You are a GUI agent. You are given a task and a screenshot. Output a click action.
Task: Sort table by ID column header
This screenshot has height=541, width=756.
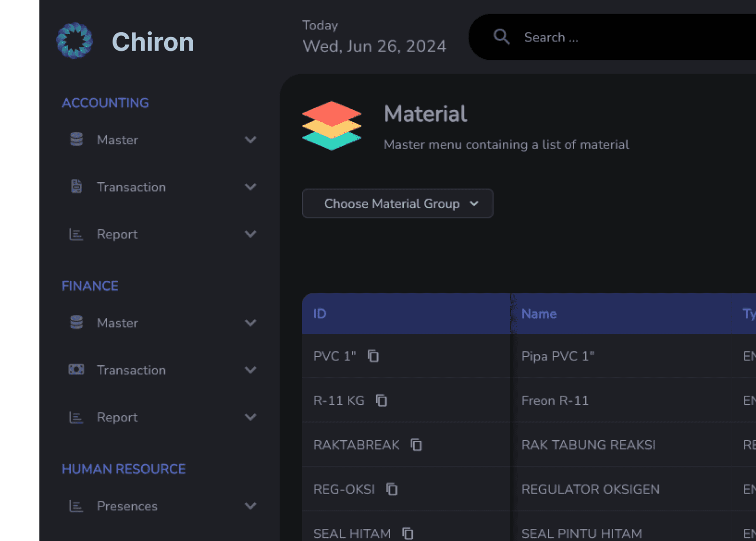pyautogui.click(x=320, y=314)
